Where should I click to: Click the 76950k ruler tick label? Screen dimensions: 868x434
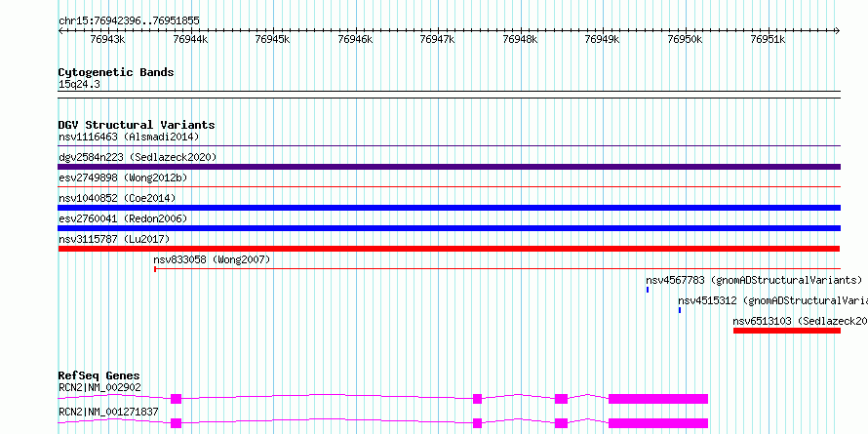tap(685, 39)
